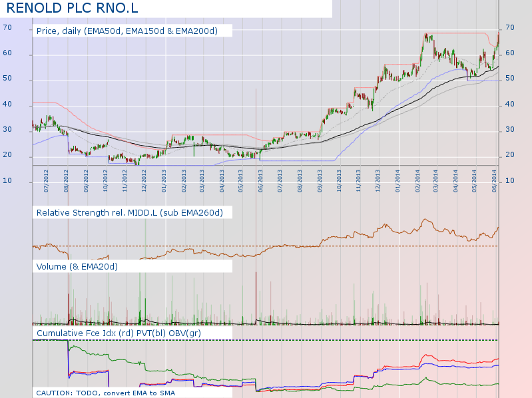
Task: Select the 05/2014 date axis label
Action: coord(474,181)
